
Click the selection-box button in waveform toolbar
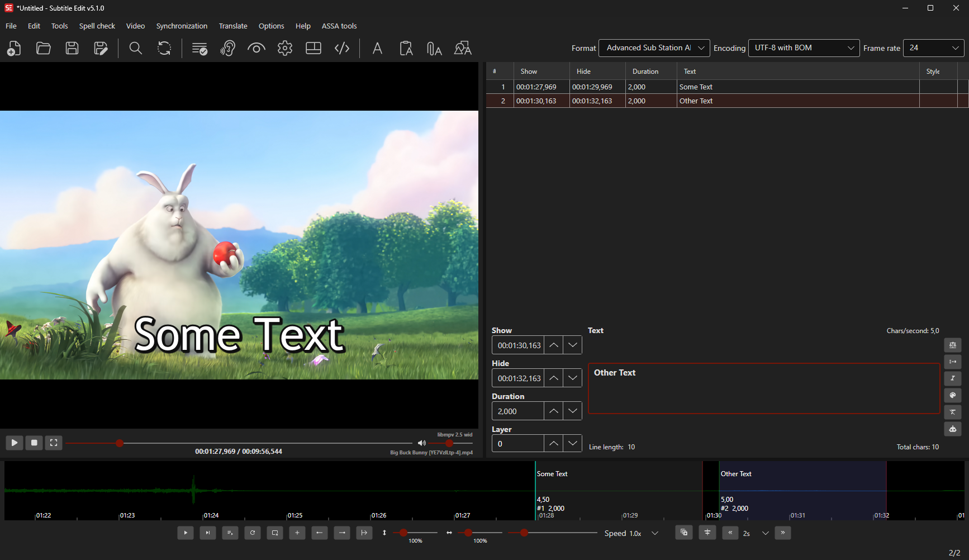coord(275,533)
